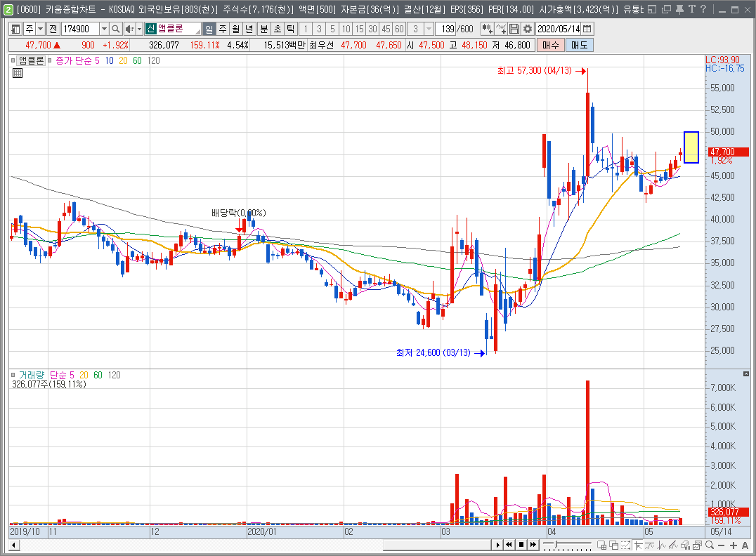Expand the stock code history dropdown

[104, 29]
